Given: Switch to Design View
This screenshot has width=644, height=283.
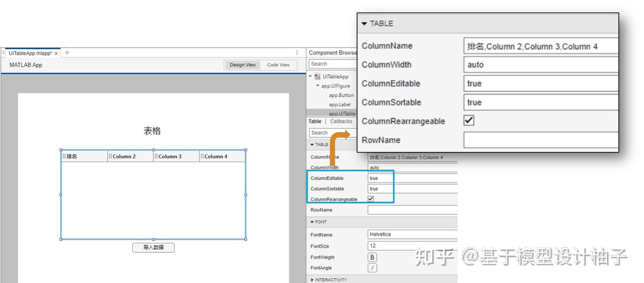Looking at the screenshot, I should pyautogui.click(x=242, y=65).
